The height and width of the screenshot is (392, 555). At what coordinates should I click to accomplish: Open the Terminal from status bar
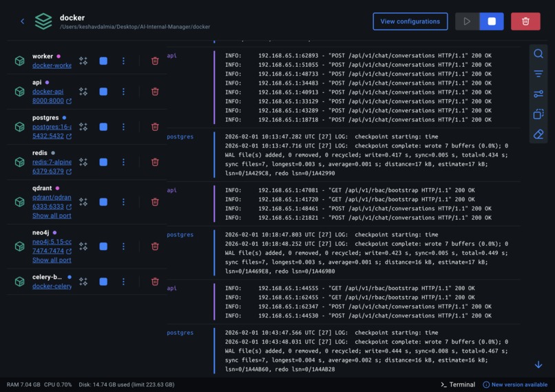pos(458,384)
